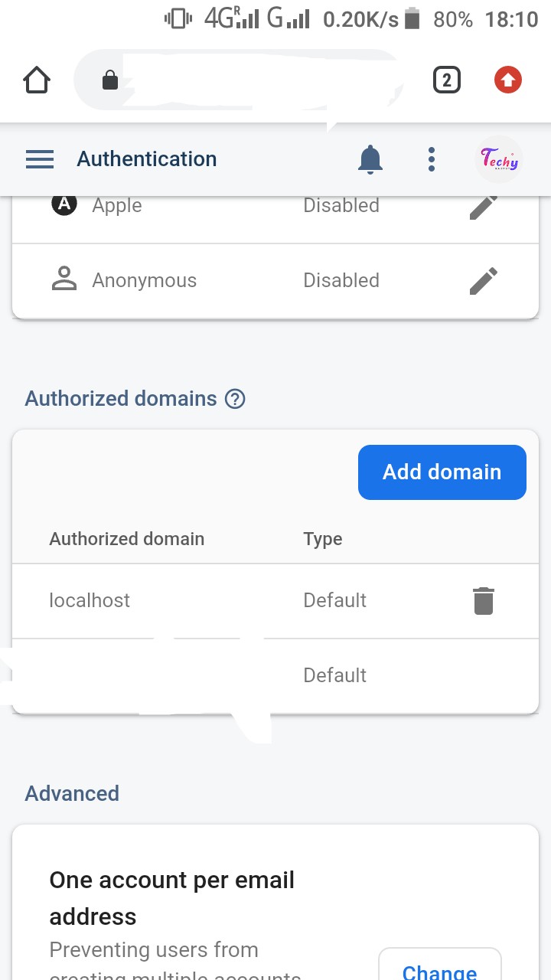Edit the Apple sign-in provider
The image size is (551, 980).
click(x=484, y=207)
